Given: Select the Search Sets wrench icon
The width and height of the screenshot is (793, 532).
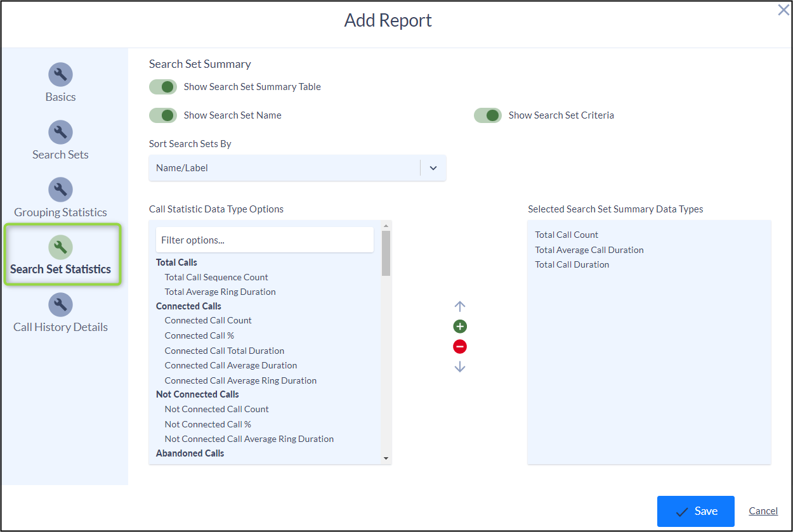Looking at the screenshot, I should click(x=60, y=132).
